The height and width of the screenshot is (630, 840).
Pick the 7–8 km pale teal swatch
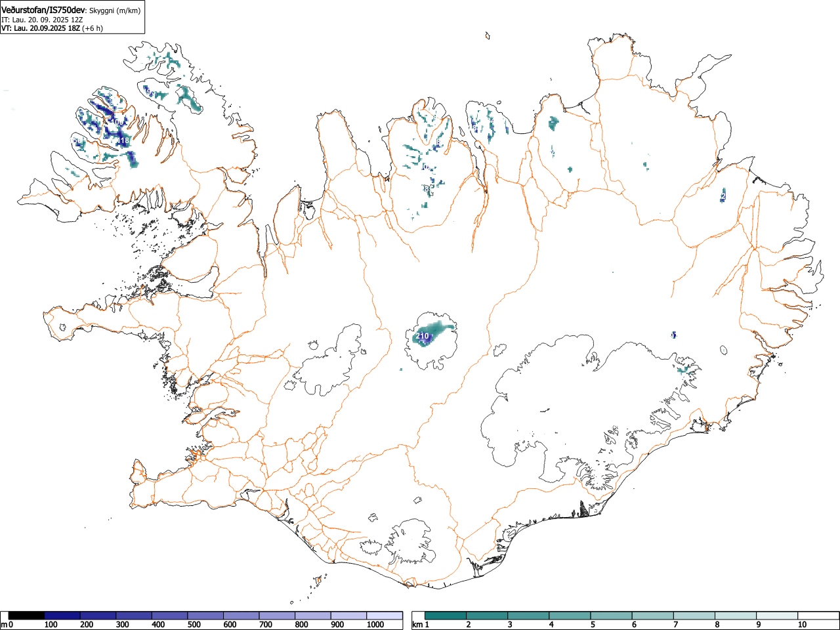[694, 616]
